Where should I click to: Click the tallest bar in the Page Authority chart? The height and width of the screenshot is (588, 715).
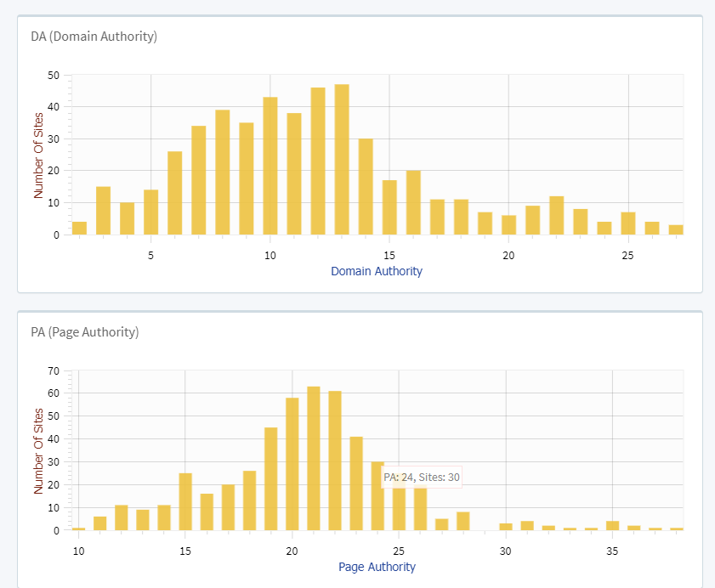314,459
